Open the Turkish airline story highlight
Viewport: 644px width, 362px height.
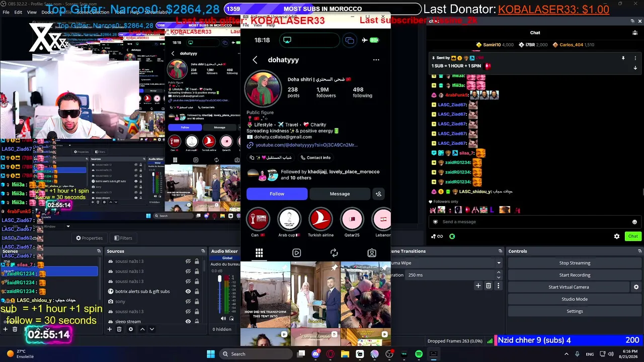pyautogui.click(x=320, y=219)
